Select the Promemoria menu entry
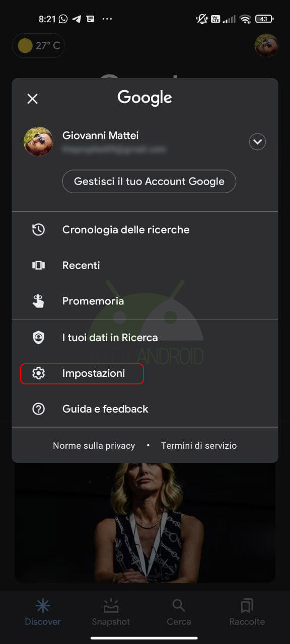 click(x=145, y=301)
